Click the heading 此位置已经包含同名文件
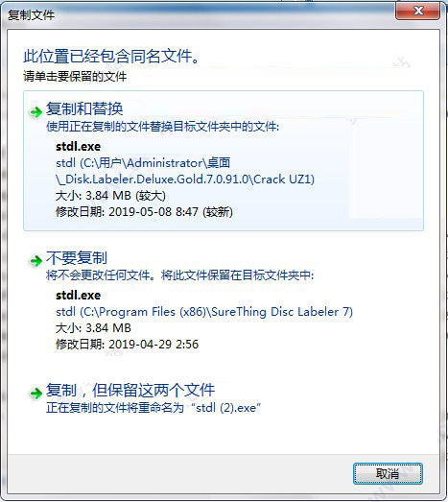 tap(111, 57)
